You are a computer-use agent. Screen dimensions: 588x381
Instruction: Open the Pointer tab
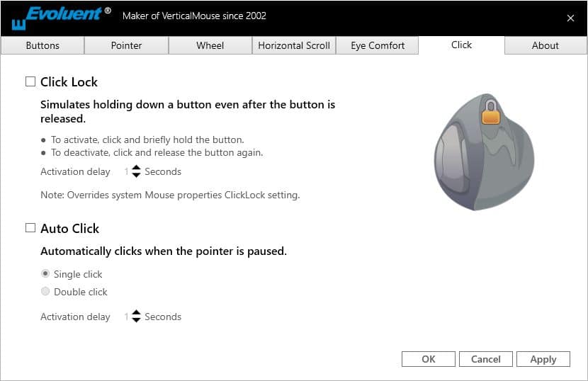[x=126, y=45]
